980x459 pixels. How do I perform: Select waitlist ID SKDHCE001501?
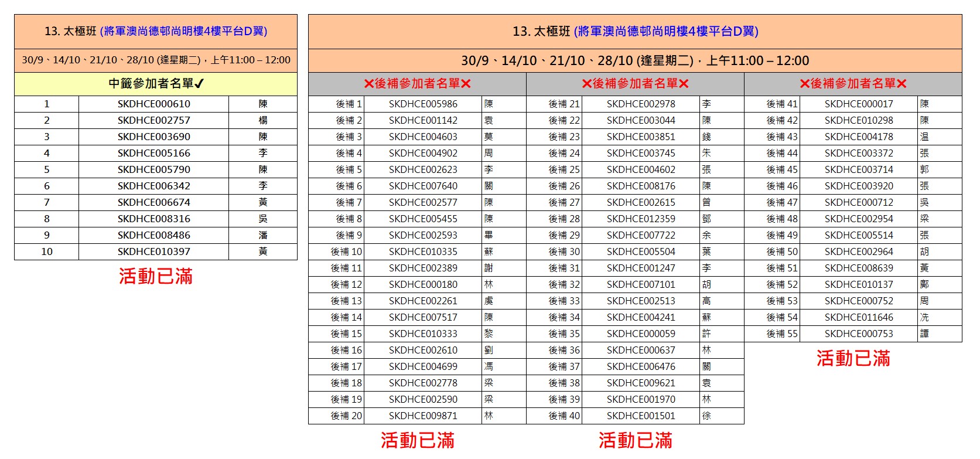(x=641, y=416)
